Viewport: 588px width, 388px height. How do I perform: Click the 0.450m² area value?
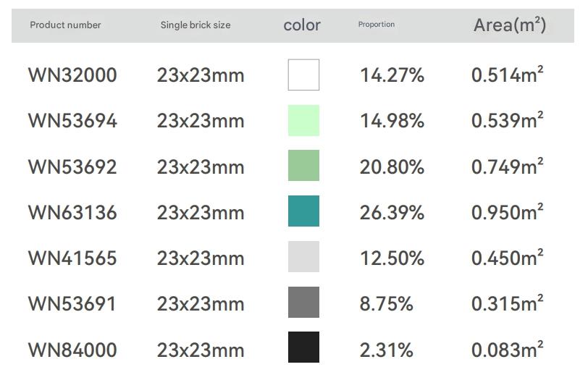point(507,257)
